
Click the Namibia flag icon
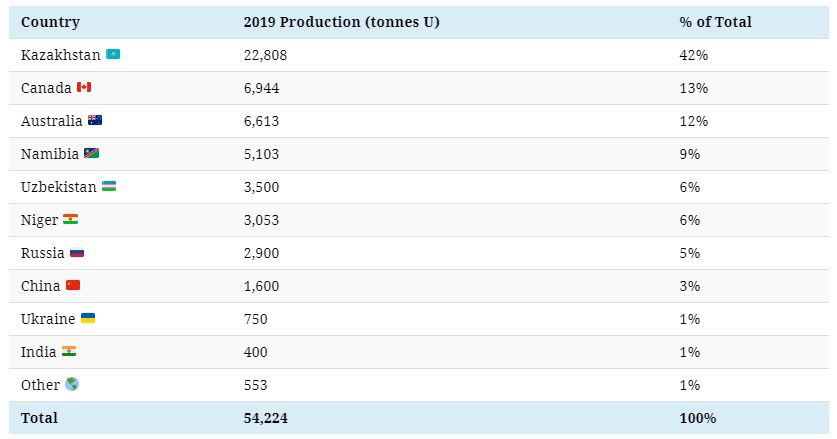coord(91,154)
